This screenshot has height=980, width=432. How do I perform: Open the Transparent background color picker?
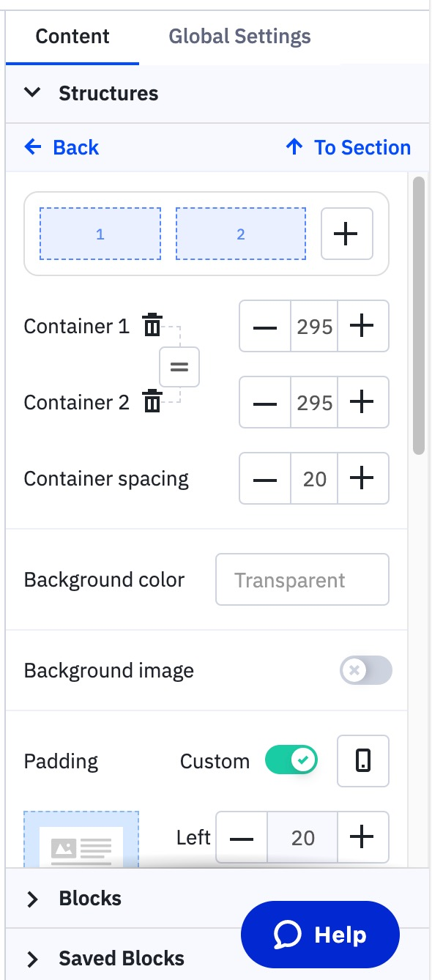[x=302, y=579]
